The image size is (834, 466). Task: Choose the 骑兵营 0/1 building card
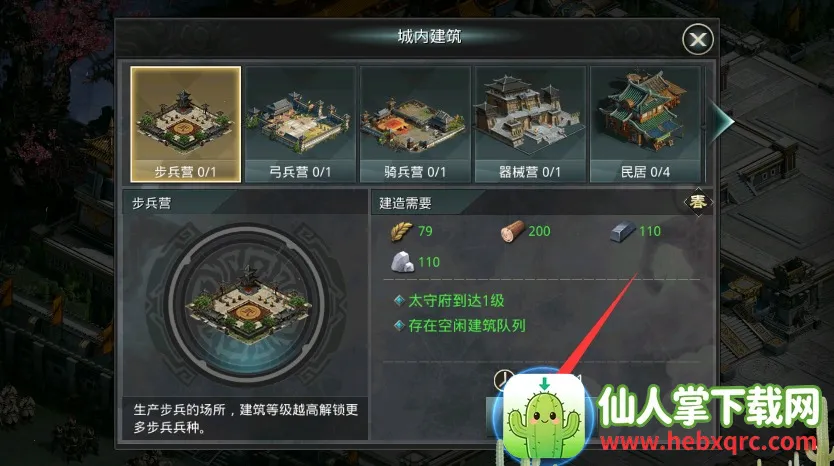415,124
